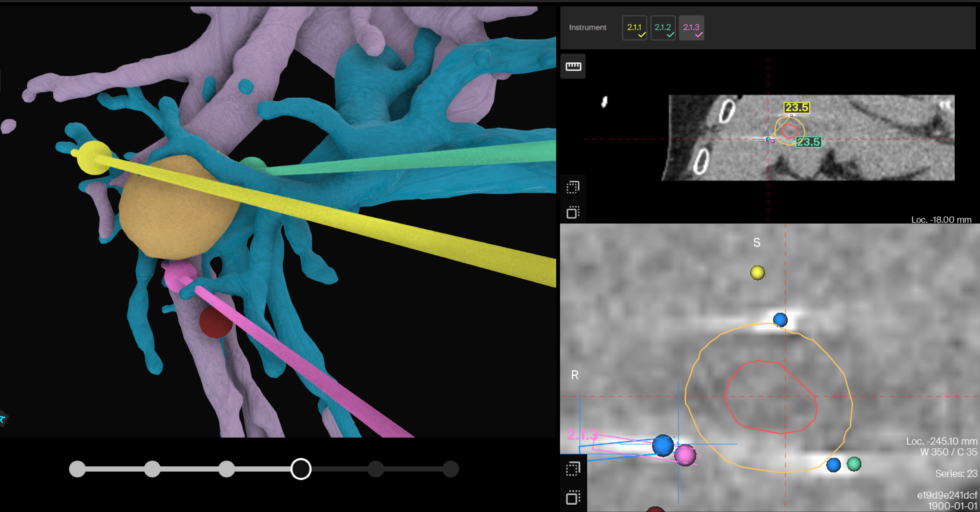Deselect the highlighted instrument 2.1.3
Image resolution: width=980 pixels, height=512 pixels.
pyautogui.click(x=691, y=28)
